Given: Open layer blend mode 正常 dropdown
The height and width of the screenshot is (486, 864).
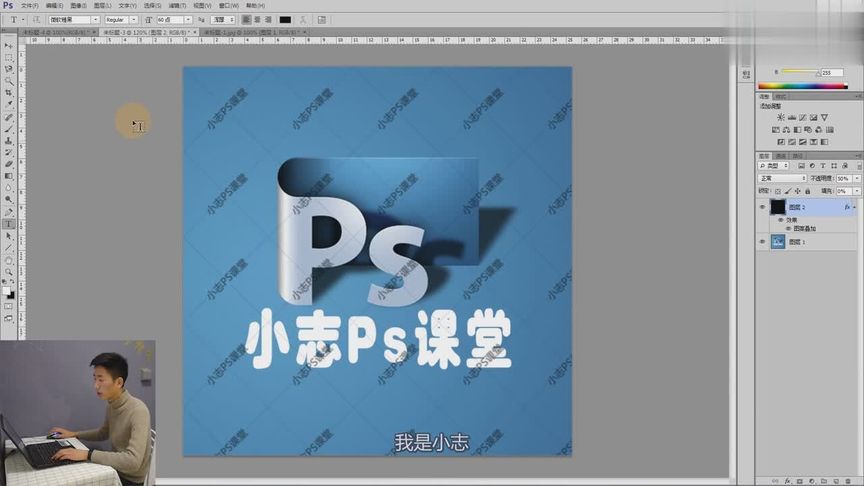Looking at the screenshot, I should [782, 179].
